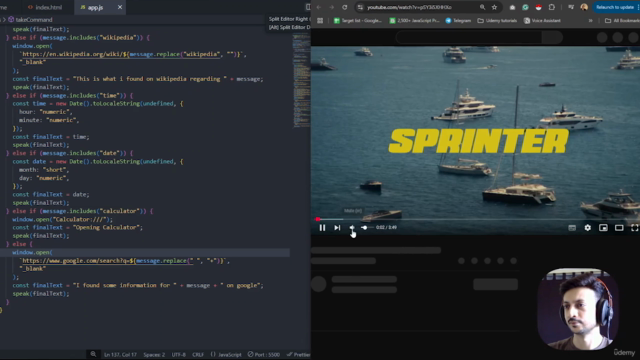Toggle subtitles on the YouTube player

(x=572, y=228)
